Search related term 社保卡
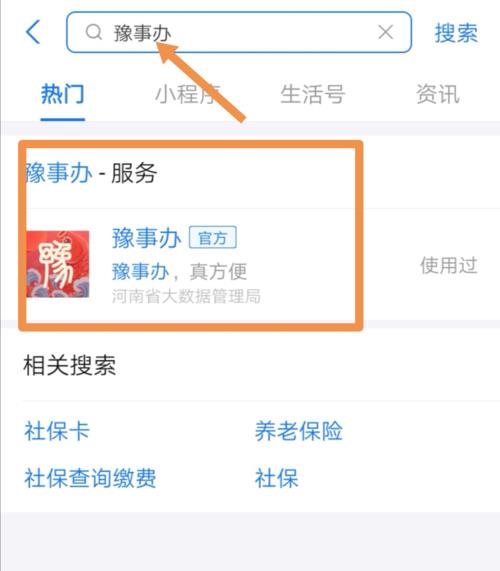This screenshot has height=571, width=500. (57, 431)
